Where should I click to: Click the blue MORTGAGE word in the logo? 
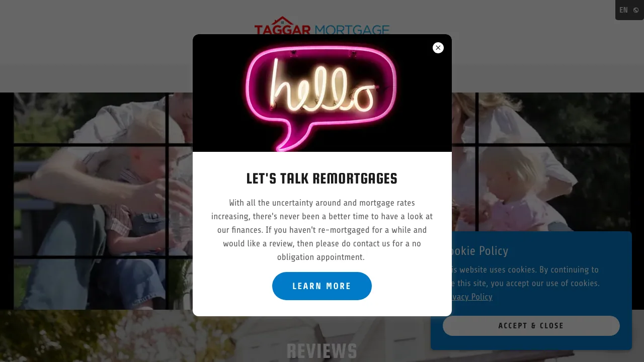[352, 30]
